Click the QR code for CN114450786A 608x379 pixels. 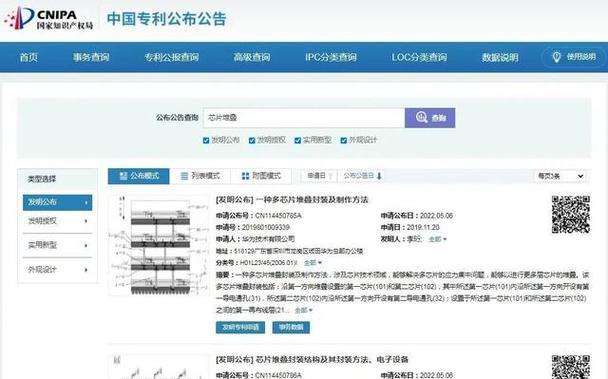[571, 367]
